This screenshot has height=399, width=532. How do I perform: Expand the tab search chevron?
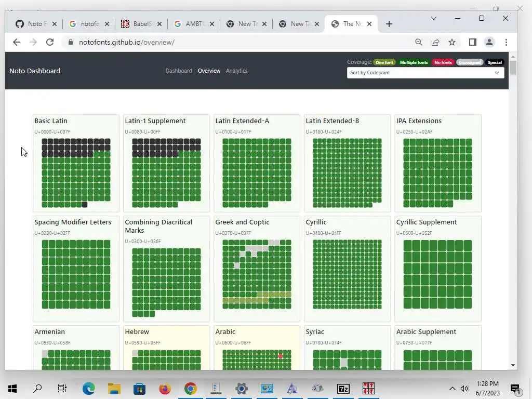point(434,18)
